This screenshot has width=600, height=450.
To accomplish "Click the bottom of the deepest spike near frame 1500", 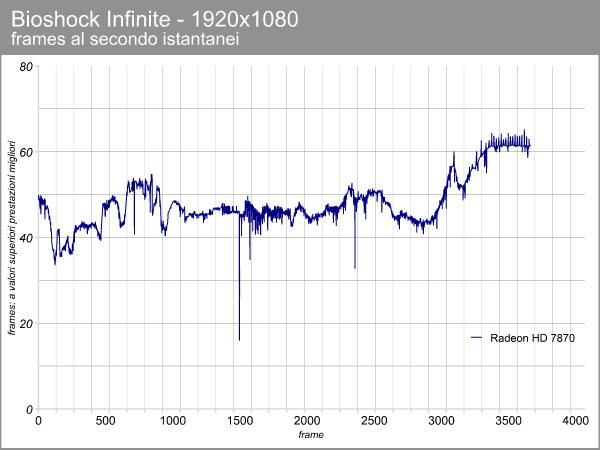I will coord(240,339).
